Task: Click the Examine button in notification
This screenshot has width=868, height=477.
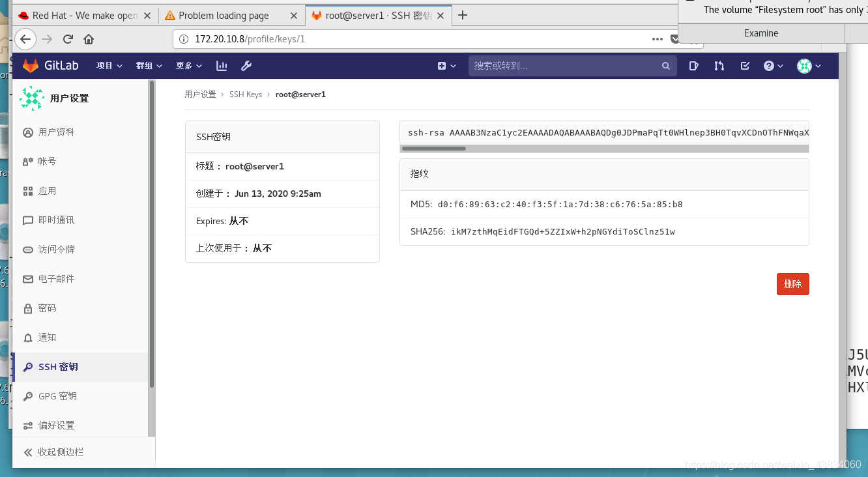Action: pyautogui.click(x=761, y=33)
